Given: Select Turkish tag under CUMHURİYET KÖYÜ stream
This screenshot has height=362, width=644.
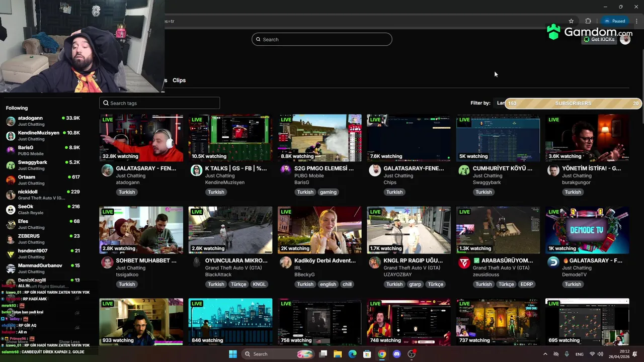Looking at the screenshot, I should pyautogui.click(x=484, y=192).
